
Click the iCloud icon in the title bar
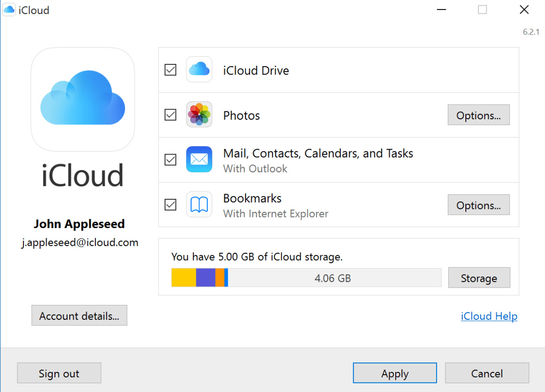coord(9,10)
